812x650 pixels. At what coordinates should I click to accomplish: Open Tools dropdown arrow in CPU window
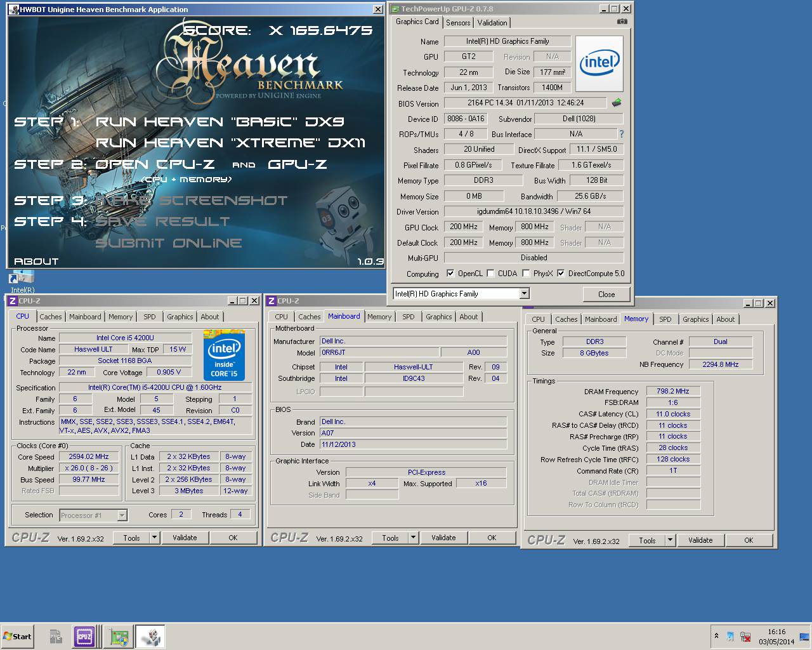pyautogui.click(x=154, y=538)
